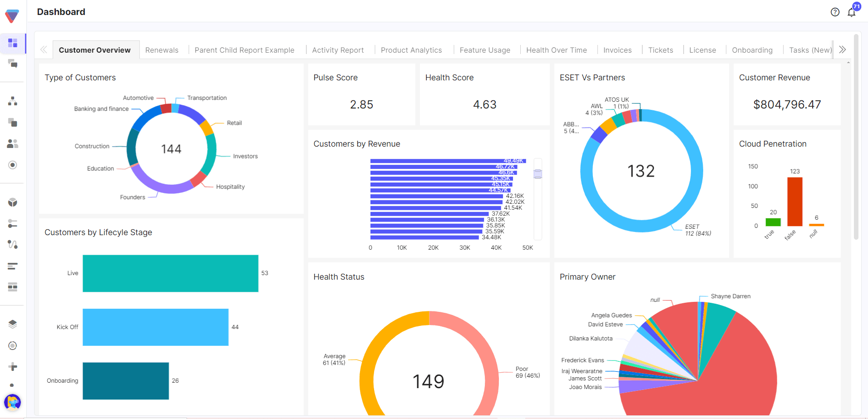
Task: Open the user avatar profile icon
Action: (12, 402)
